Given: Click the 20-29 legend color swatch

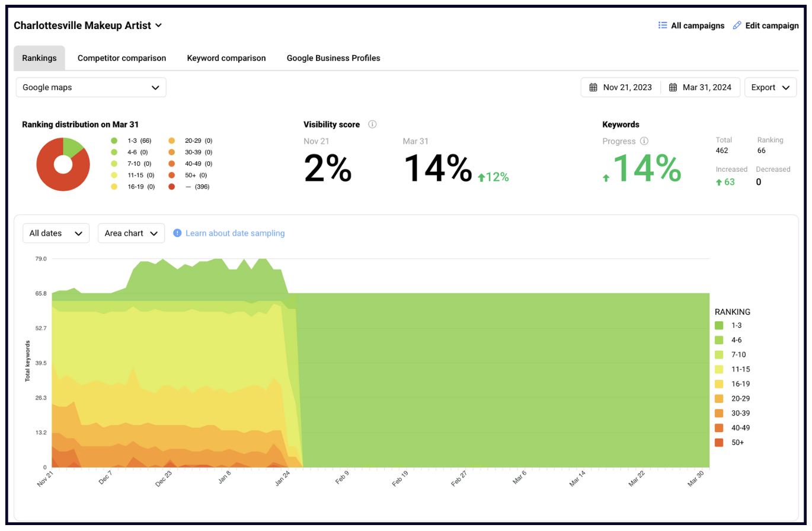Looking at the screenshot, I should pos(719,399).
